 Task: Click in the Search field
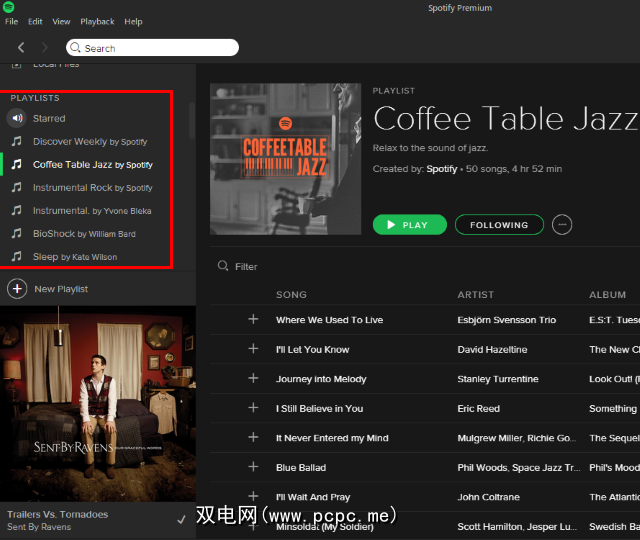pos(152,48)
